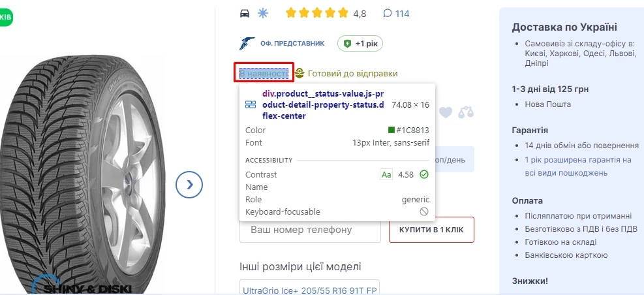Click the Інші розміри цієї моделі heading
Image resolution: width=644 pixels, height=295 pixels.
[300, 267]
